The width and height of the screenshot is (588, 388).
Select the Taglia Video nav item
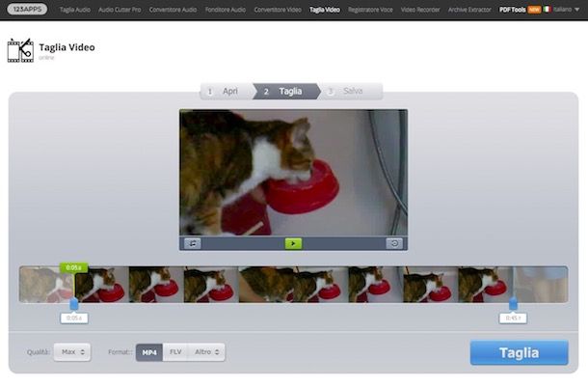click(325, 10)
